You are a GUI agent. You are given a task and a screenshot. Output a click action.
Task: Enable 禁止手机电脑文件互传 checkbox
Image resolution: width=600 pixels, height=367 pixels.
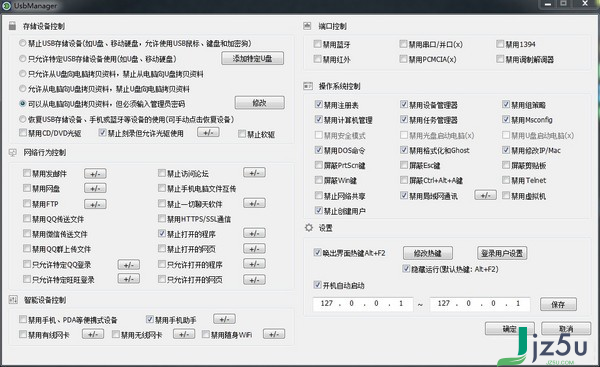point(162,188)
